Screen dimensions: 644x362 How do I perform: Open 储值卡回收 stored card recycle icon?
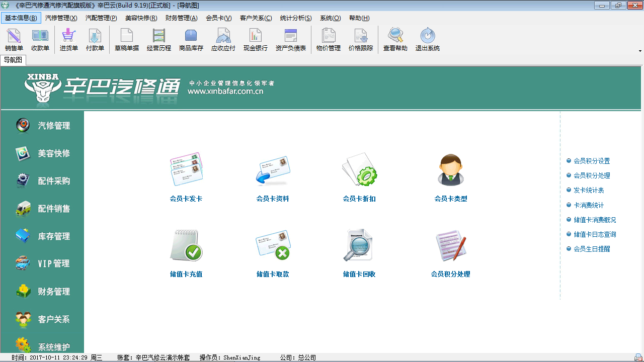coord(358,245)
